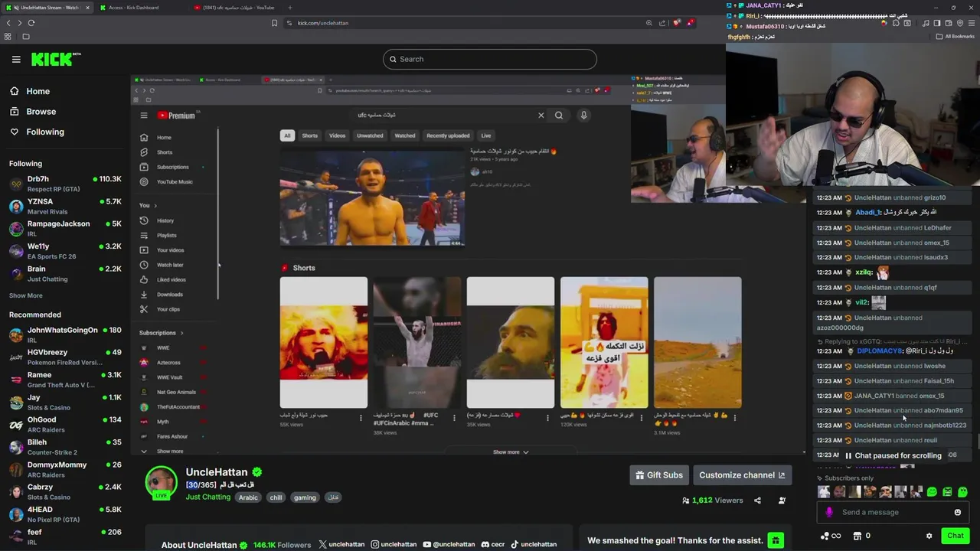Viewport: 980px width, 551px height.
Task: Click the user icon beside share
Action: [x=782, y=500]
